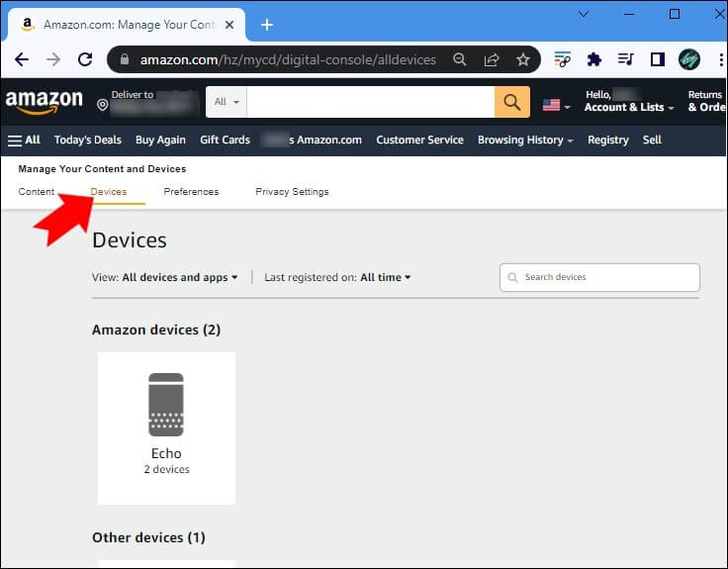Switch to the Preferences tab
This screenshot has width=728, height=569.
[x=191, y=192]
